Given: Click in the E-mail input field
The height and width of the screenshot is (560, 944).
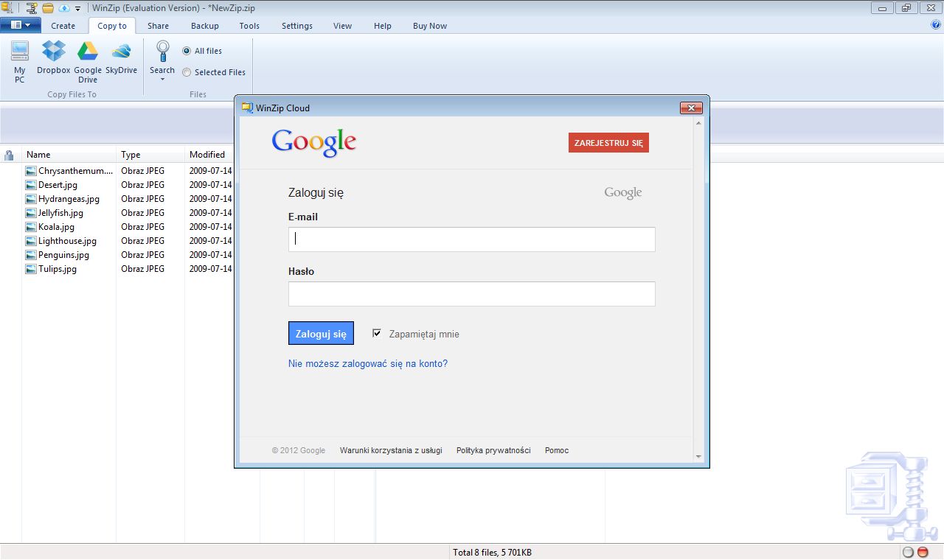Looking at the screenshot, I should click(471, 239).
